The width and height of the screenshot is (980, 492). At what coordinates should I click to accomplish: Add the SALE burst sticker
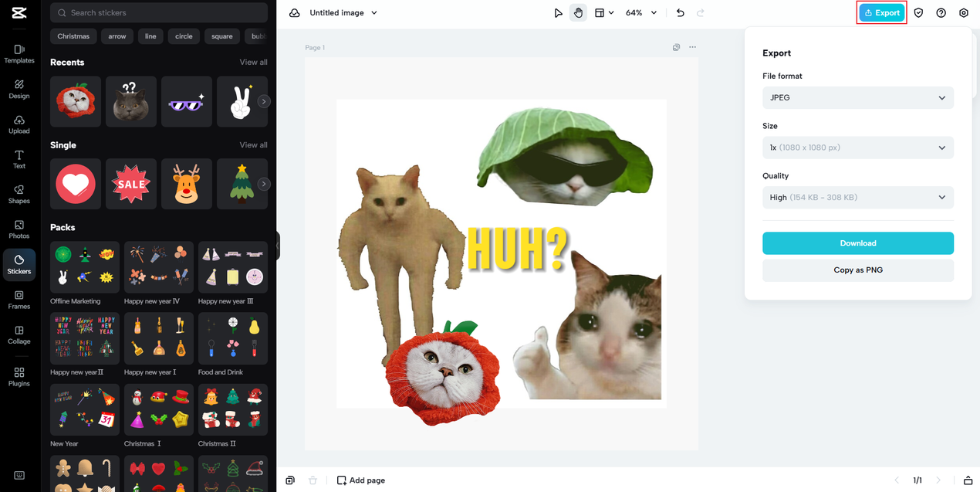[131, 184]
